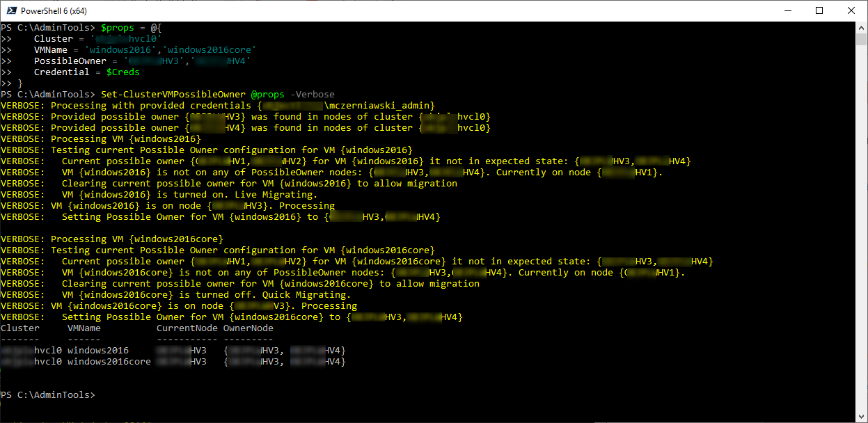Click the vertical scrollbar thumb

[x=862, y=39]
